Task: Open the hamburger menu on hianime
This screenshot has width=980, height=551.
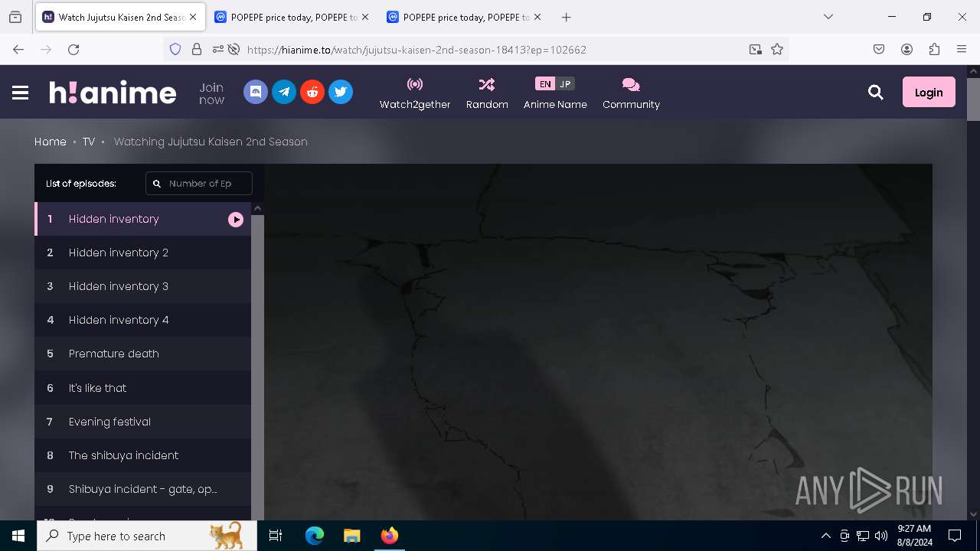Action: coord(21,93)
